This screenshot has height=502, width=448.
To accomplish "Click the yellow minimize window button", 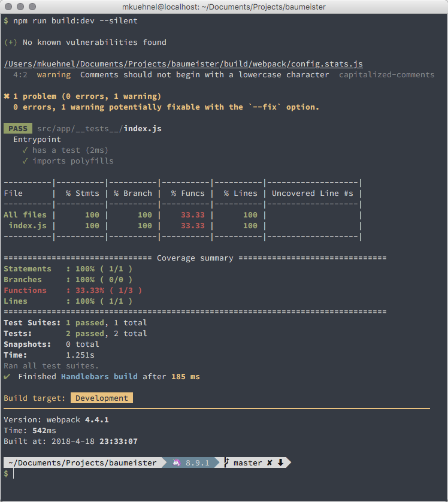I will point(20,7).
